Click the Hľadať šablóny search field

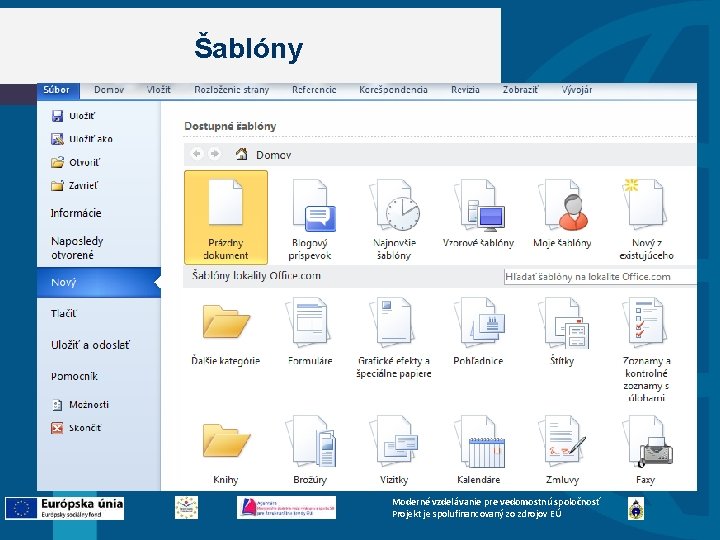600,277
